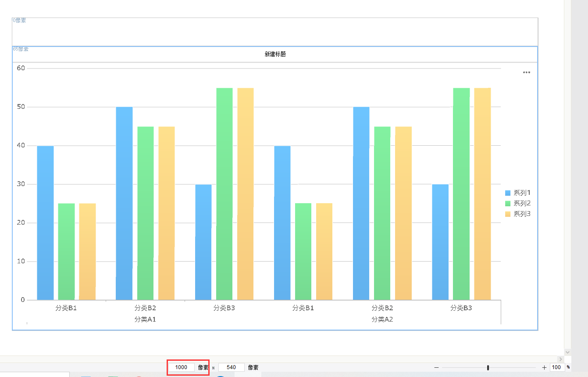Click the blue 系列1 bar of 分类A1 分类B1

pos(45,223)
